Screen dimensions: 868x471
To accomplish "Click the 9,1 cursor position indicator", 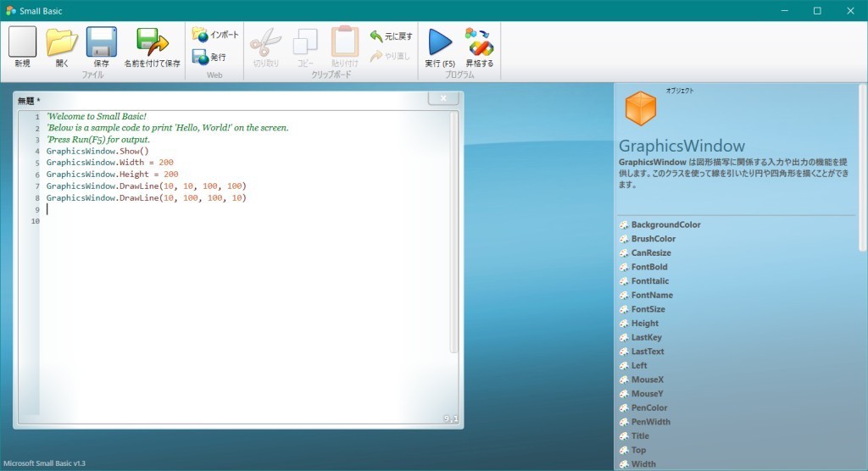I will tap(451, 419).
